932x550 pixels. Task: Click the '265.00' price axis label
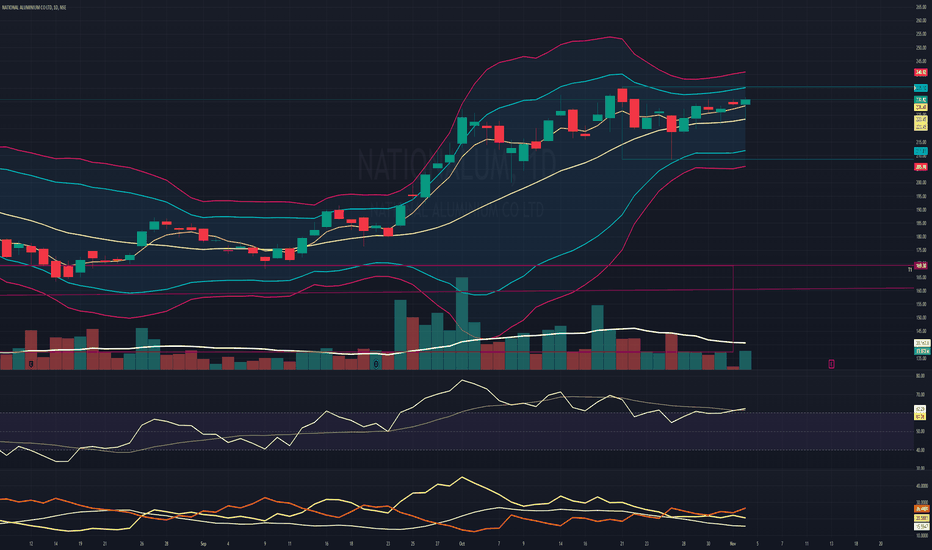tap(921, 7)
